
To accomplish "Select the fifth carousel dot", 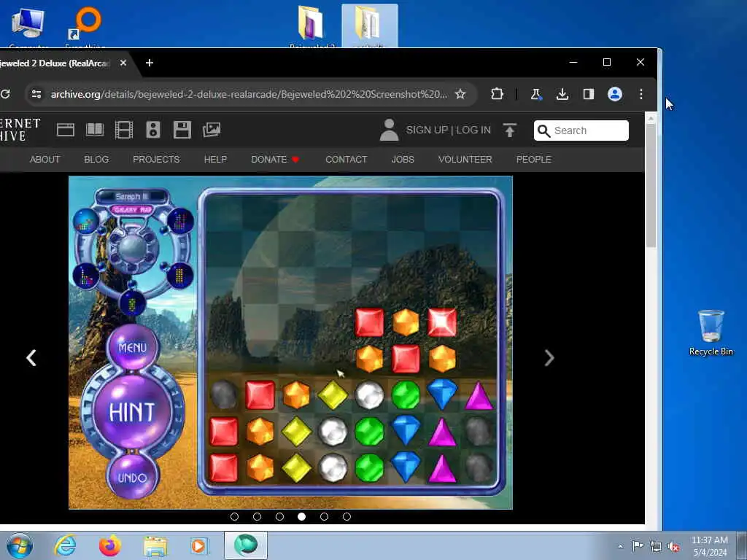I will [x=325, y=517].
